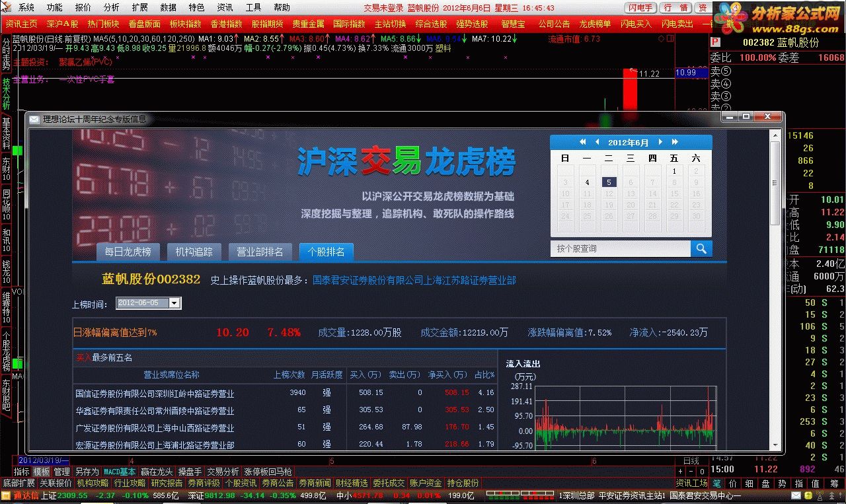846x504 pixels.
Task: Open 国泰君安上海江苏路证券营业部 link
Action: (x=414, y=280)
